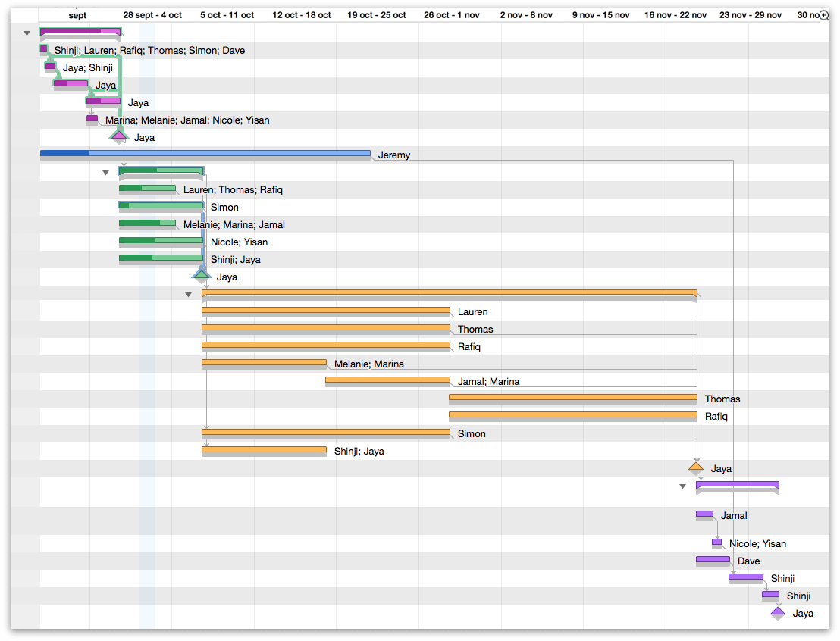Select Jeremy's long blue task bar
Screen dimensions: 840x641
[x=205, y=155]
